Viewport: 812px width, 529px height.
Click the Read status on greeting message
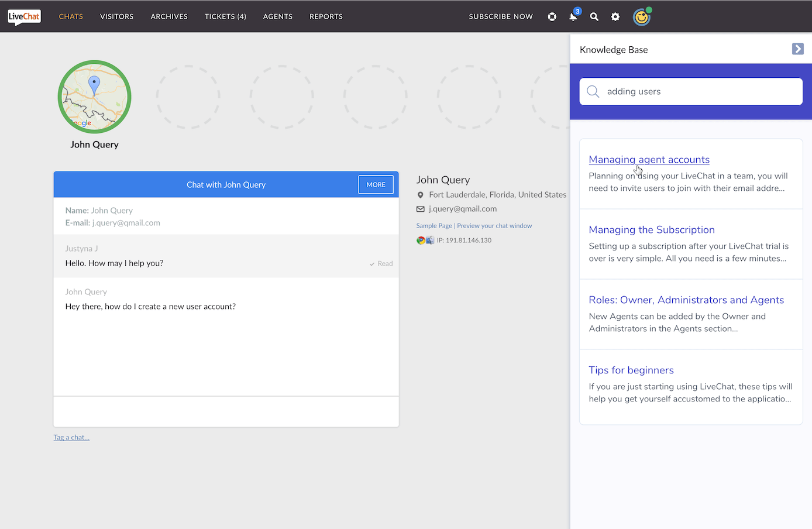(381, 263)
